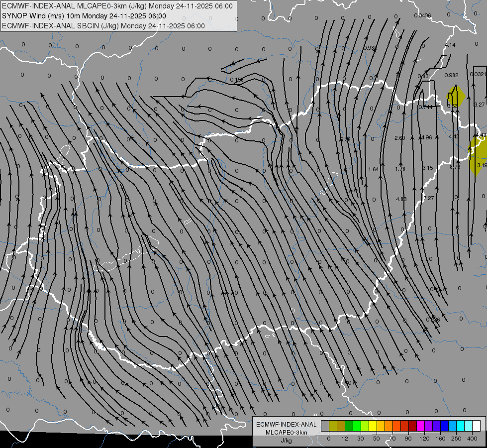Image resolution: width=487 pixels, height=448 pixels.
Task: Select the MLCAPE0-3km legend caption
Action: click(287, 433)
